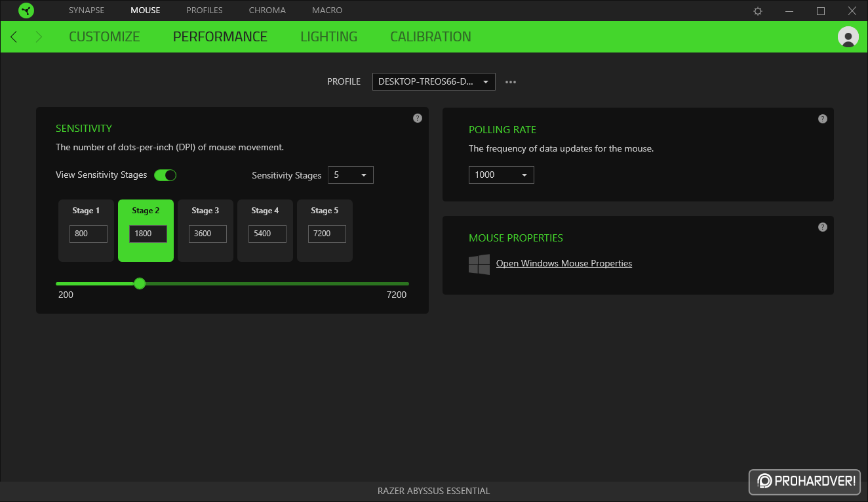Go to the CHROMA tab
868x502 pixels.
point(267,10)
